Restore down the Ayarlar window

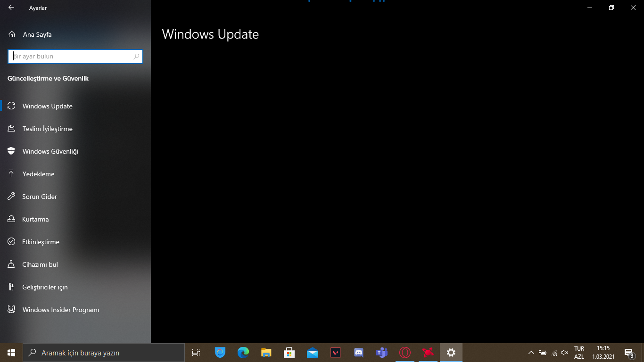(611, 8)
